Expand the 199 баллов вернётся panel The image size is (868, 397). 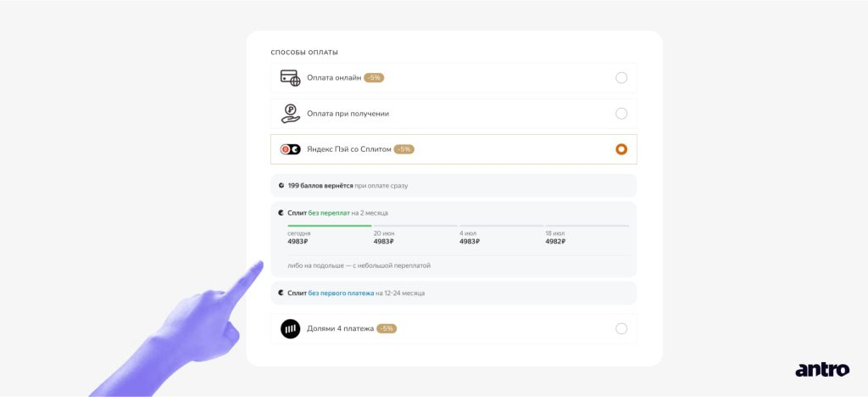[453, 186]
